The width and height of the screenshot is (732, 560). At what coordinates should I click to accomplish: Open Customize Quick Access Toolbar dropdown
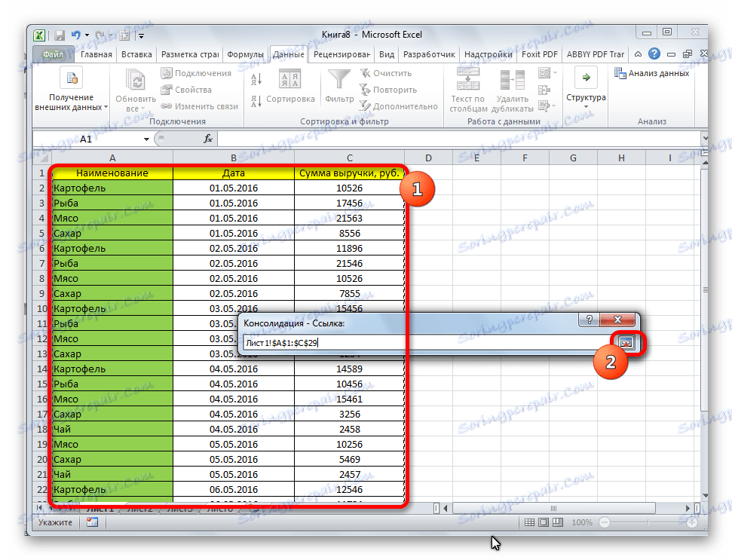141,35
